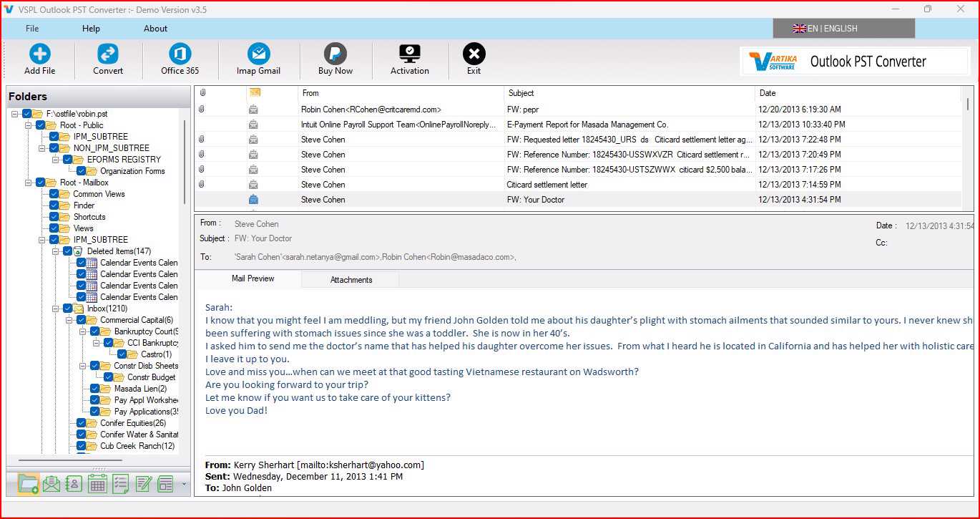Collapse the EFORMS REGISTRY node
Viewport: 980px width, 519px height.
(x=56, y=160)
